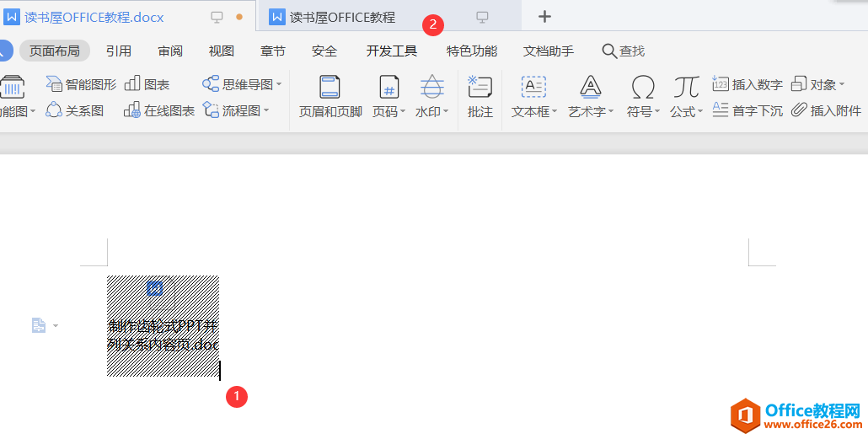Open the 特色功能 ribbon tab
The image size is (868, 439).
coord(472,51)
